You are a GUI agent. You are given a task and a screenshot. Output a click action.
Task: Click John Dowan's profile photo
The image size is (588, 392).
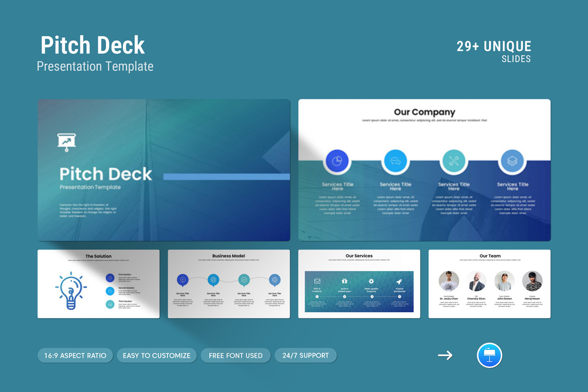click(x=504, y=281)
